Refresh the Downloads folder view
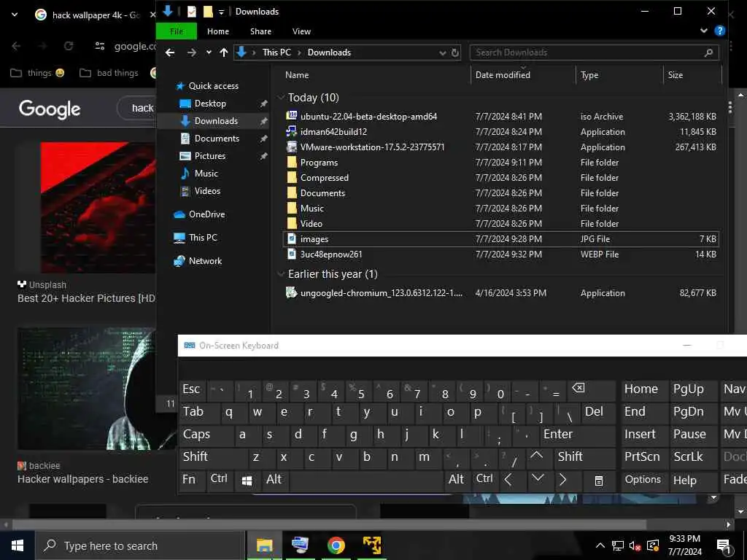This screenshot has width=747, height=560. pyautogui.click(x=455, y=52)
